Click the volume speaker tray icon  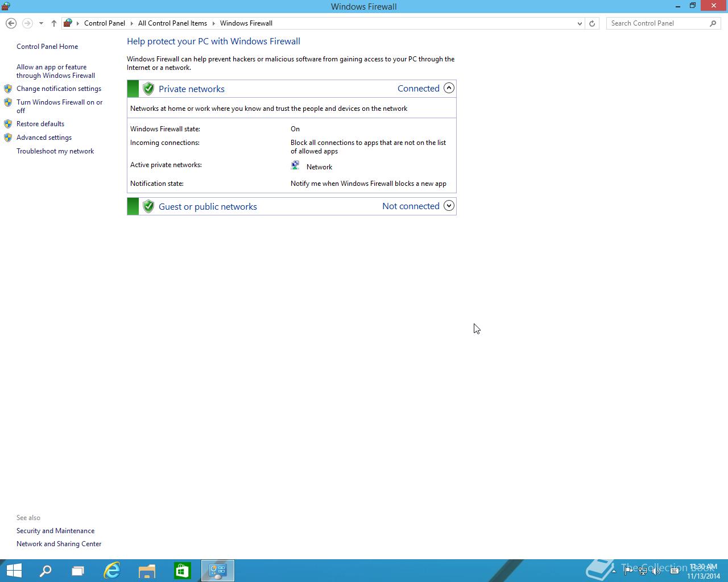click(656, 571)
